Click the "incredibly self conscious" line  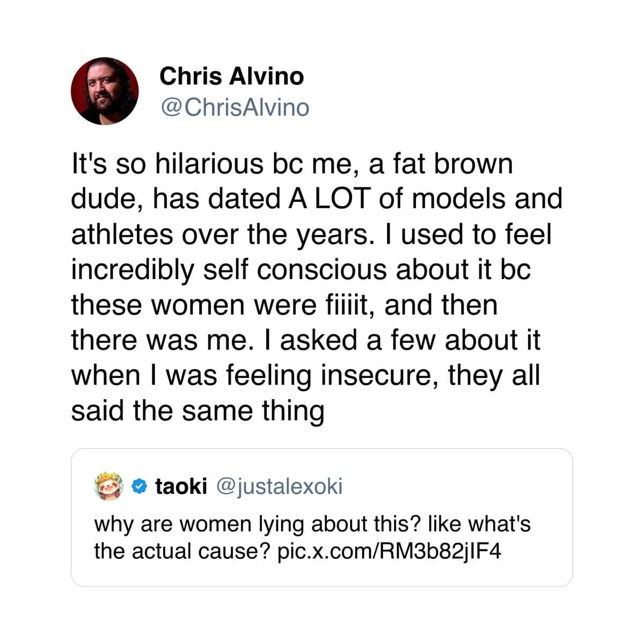pos(301,270)
